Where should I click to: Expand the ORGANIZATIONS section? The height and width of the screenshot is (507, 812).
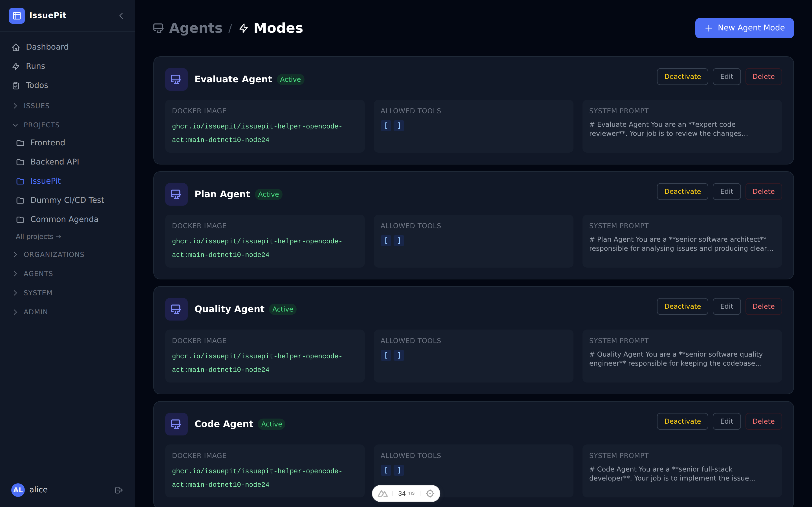coord(16,255)
